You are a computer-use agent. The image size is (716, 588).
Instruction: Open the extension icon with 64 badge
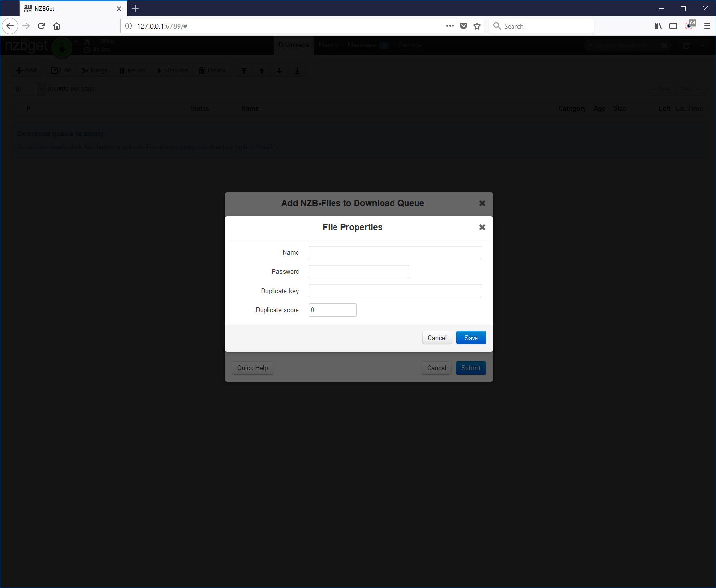pos(690,25)
